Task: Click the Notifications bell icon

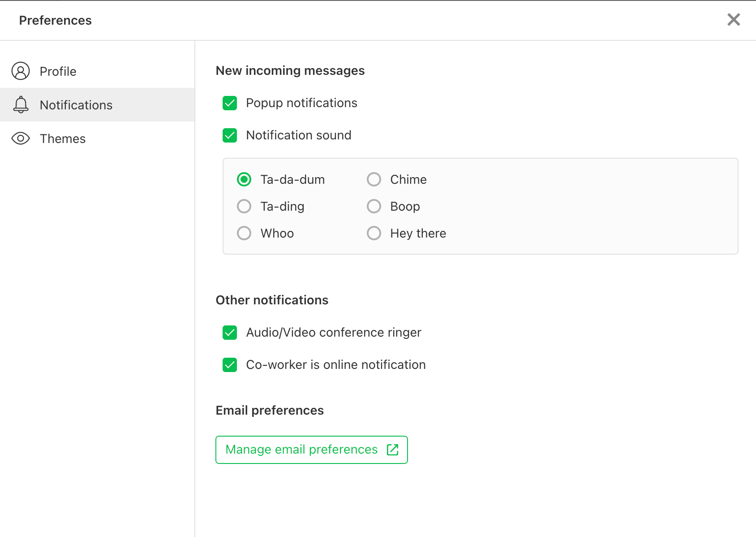Action: point(21,104)
